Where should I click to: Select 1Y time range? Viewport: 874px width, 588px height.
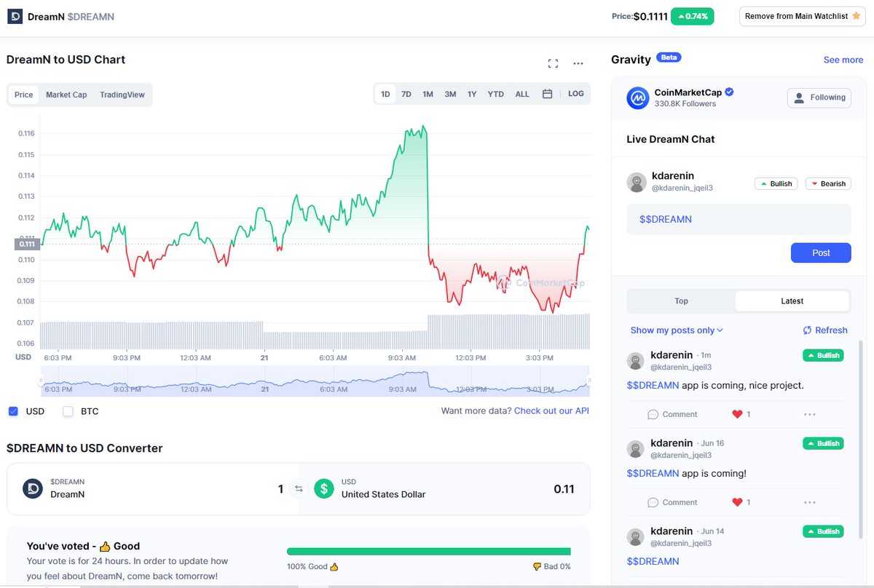[x=472, y=94]
